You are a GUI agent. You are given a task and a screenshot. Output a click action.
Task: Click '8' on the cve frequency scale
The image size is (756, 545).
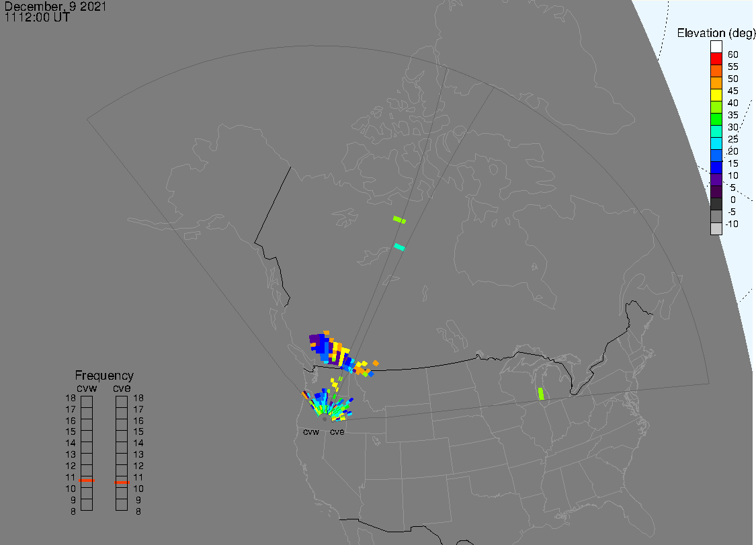tap(138, 511)
